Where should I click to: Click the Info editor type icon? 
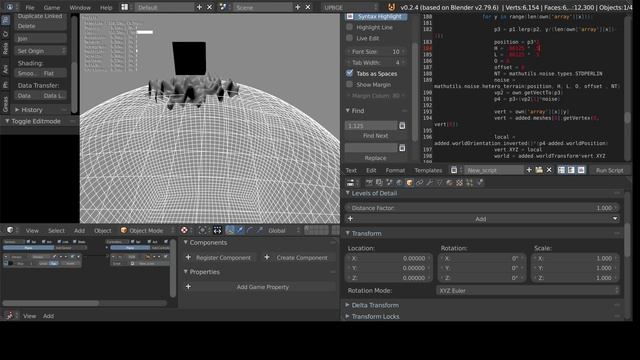(10, 7)
